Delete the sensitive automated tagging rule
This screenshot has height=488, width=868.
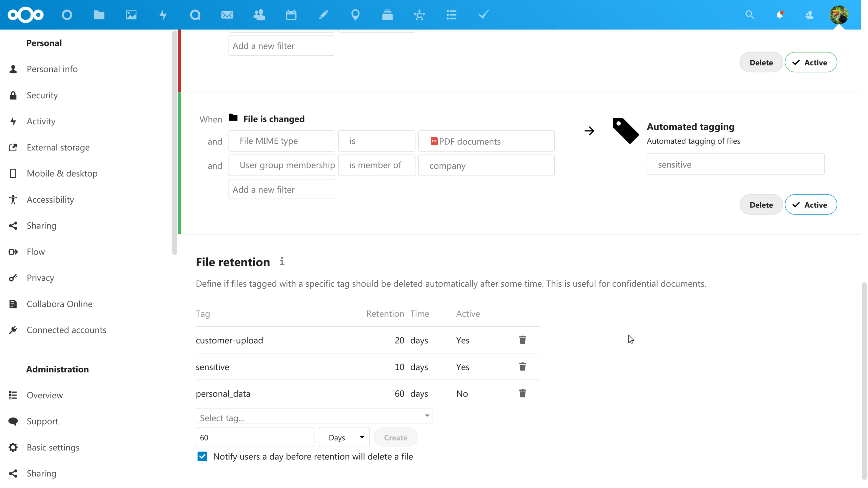point(761,205)
